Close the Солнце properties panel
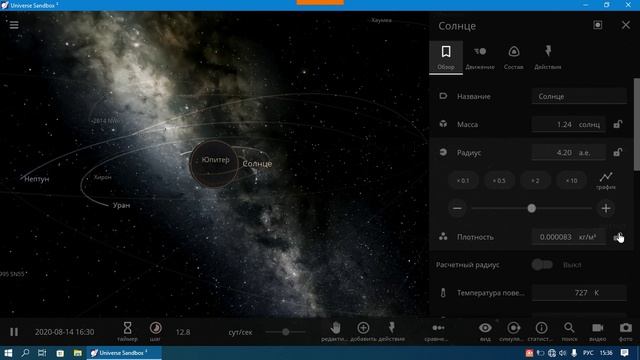 click(626, 25)
